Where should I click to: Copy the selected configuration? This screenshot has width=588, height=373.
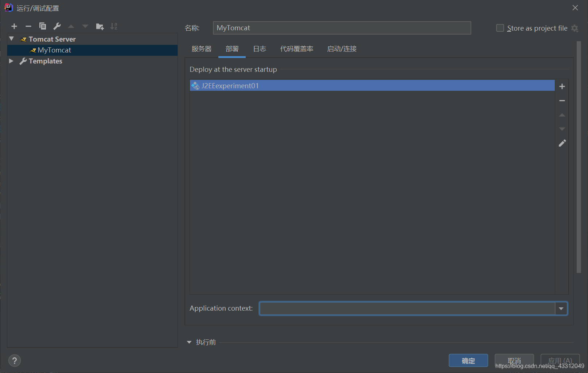(43, 26)
